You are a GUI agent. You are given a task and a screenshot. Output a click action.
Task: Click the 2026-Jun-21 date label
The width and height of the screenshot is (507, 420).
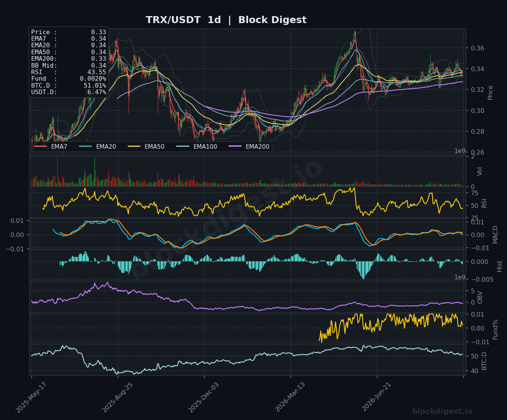(376, 397)
